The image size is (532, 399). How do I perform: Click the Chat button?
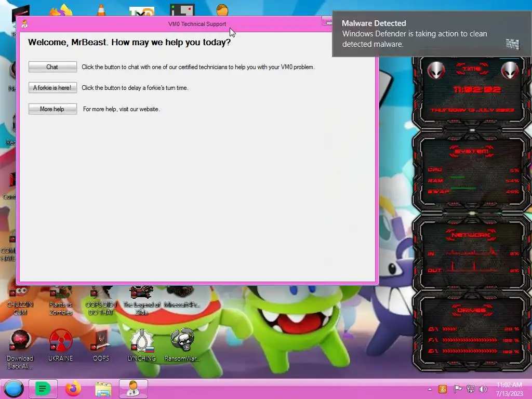52,67
